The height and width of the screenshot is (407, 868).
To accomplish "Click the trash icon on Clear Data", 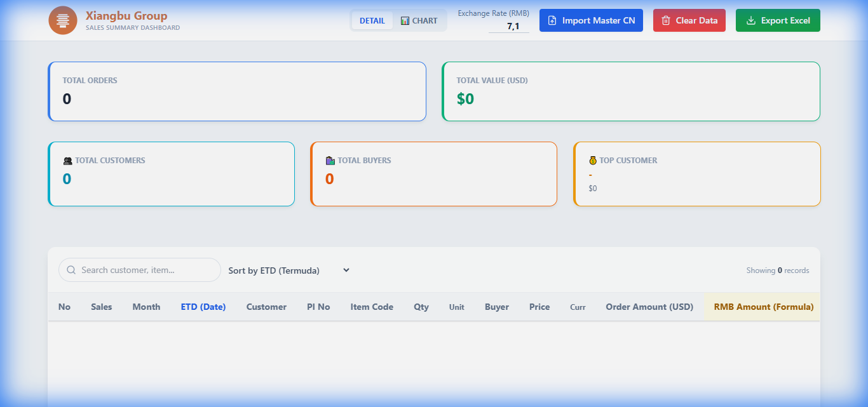I will (x=666, y=20).
